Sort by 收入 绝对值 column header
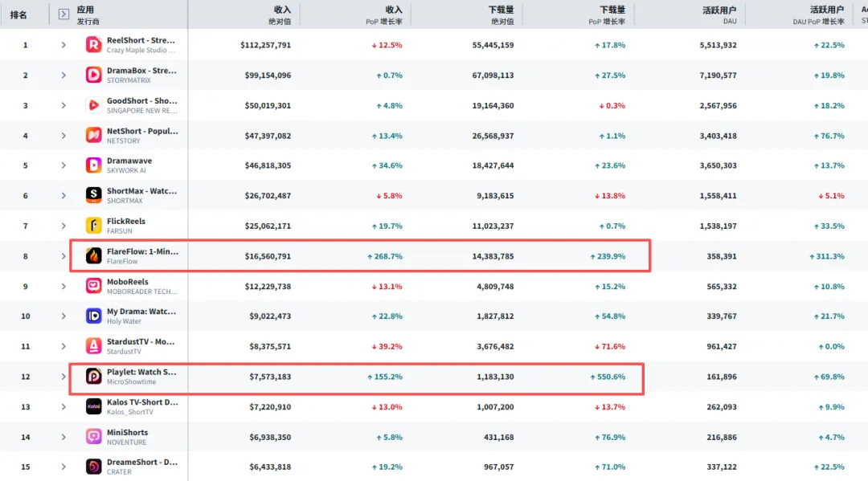 pyautogui.click(x=281, y=14)
